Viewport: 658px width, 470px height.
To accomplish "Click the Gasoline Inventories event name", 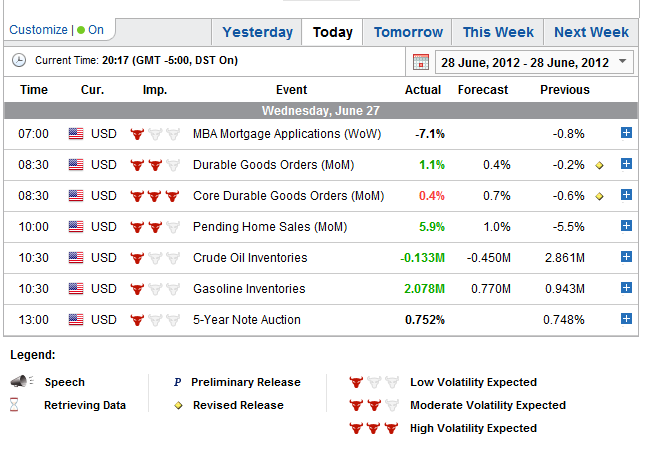I will pos(249,289).
